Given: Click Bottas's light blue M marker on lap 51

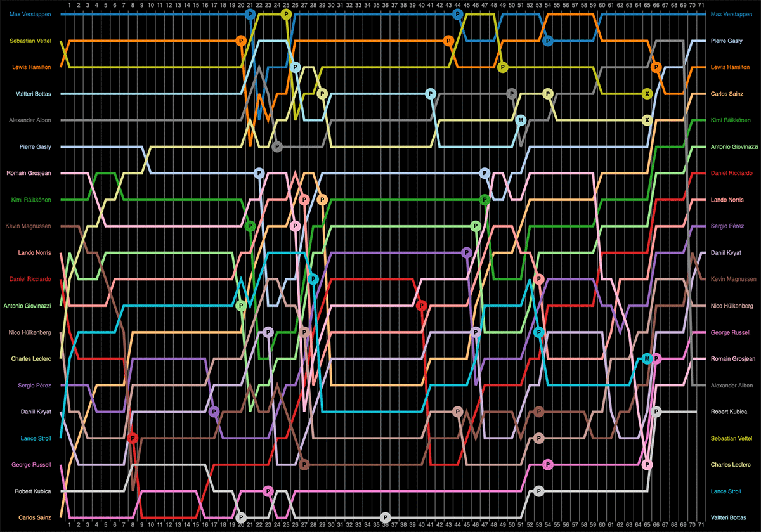Looking at the screenshot, I should point(521,120).
